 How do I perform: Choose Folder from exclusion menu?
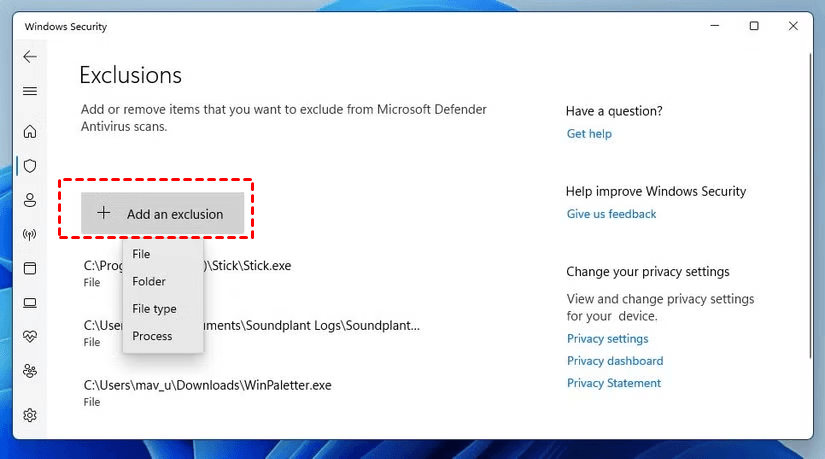pos(149,281)
